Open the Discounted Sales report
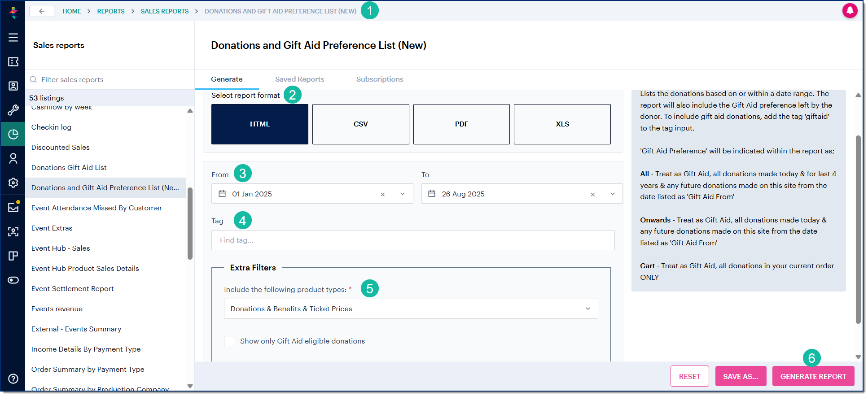 (x=61, y=147)
